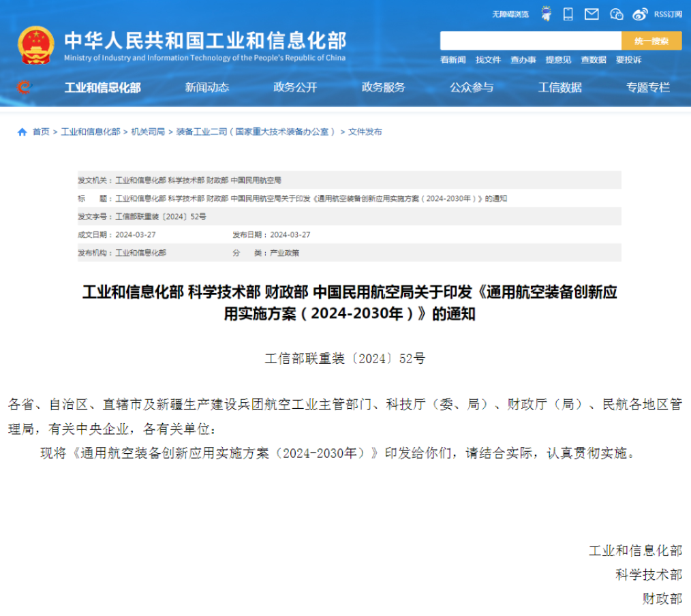Open 政务服务 navigation menu item

(384, 87)
